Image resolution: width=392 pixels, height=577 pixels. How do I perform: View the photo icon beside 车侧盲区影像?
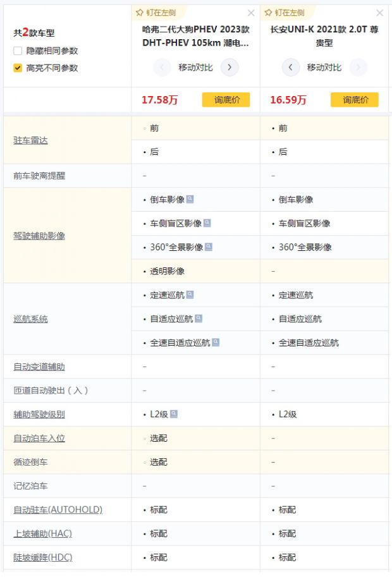[207, 223]
